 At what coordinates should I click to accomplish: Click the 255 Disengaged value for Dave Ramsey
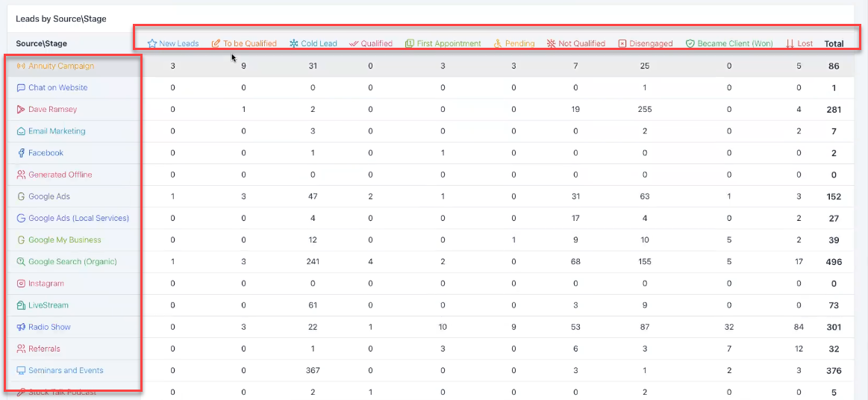[x=644, y=110]
